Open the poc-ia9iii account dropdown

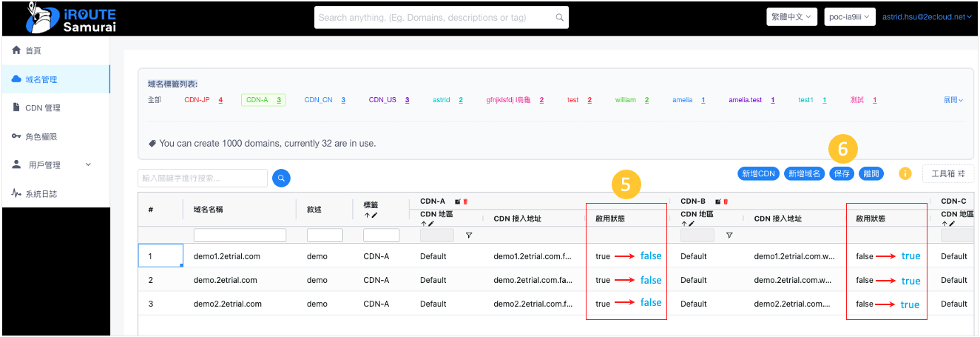(x=850, y=17)
